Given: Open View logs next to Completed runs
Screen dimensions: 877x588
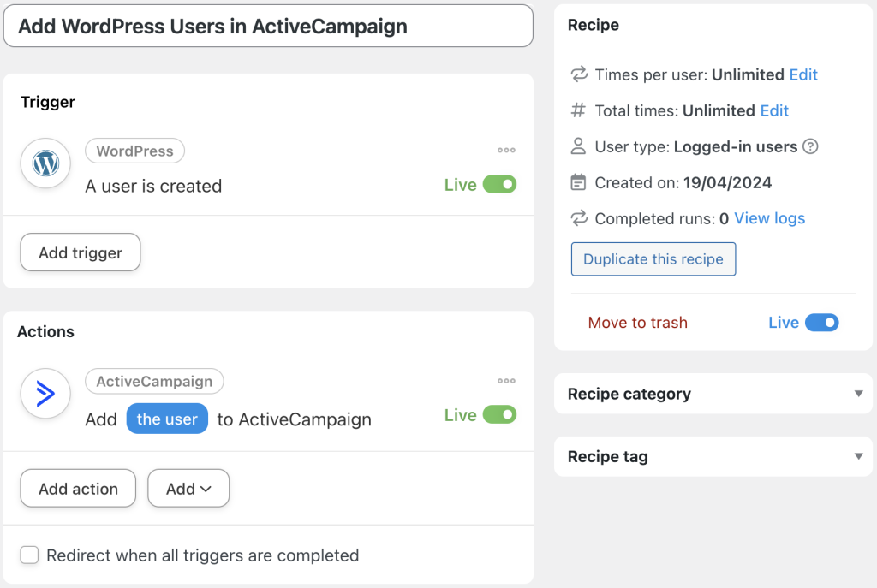Looking at the screenshot, I should point(769,218).
